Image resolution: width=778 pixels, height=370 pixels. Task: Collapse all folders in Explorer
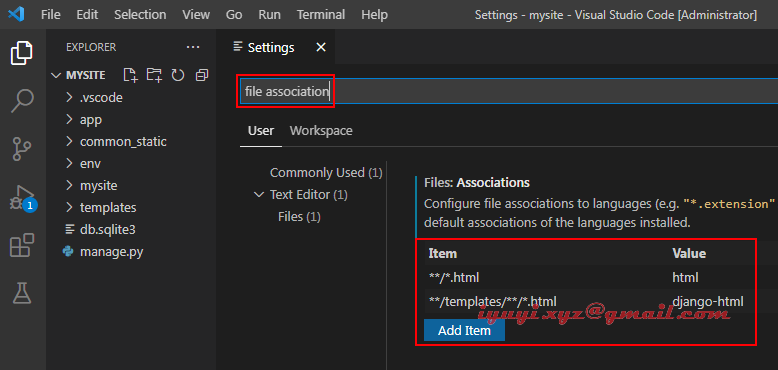click(x=201, y=75)
